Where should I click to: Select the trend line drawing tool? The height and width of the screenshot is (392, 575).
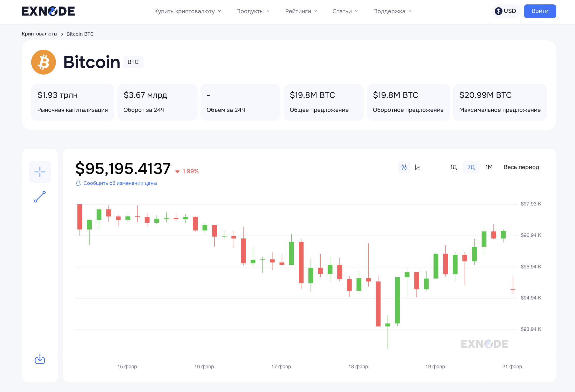[40, 197]
